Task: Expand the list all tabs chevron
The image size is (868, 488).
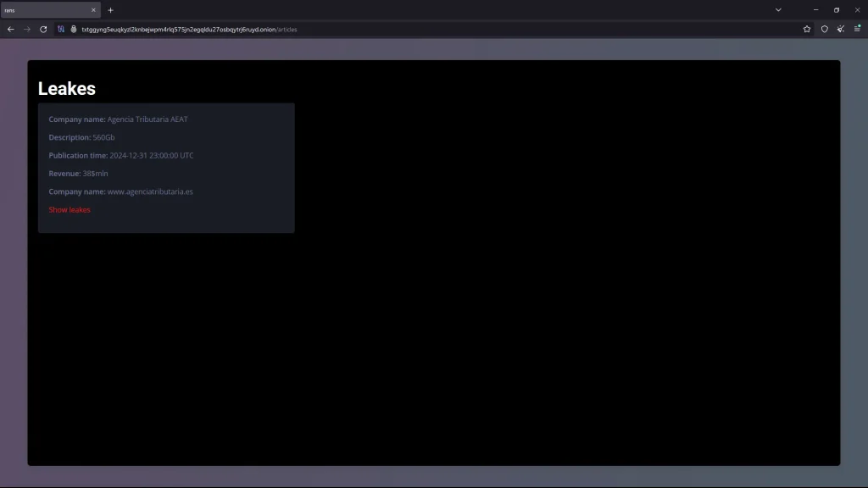Action: click(x=778, y=10)
